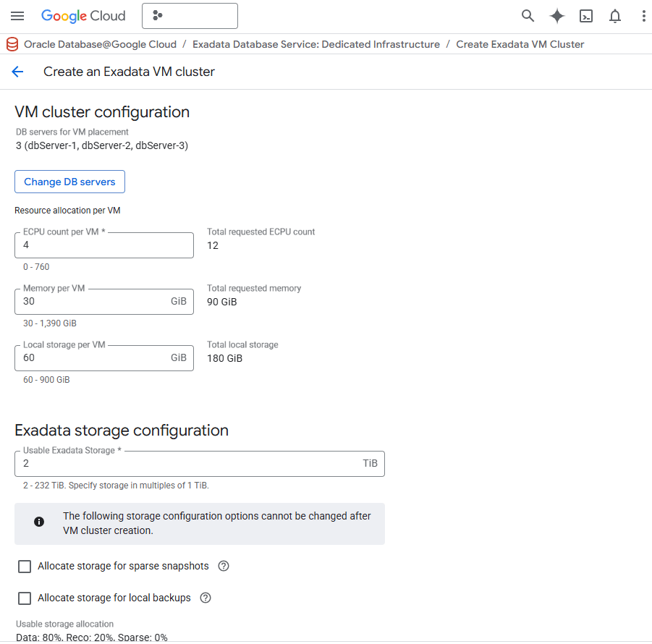
Task: Enable allocating storage for local backups
Action: 25,598
